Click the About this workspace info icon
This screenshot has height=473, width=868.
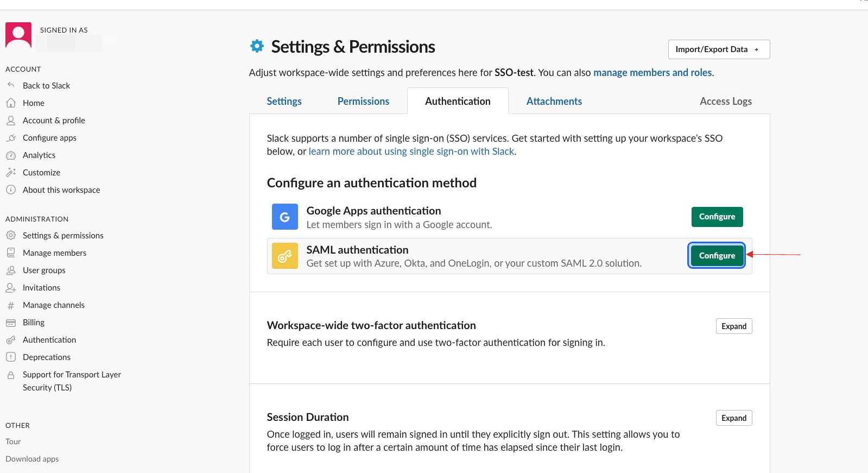[11, 190]
